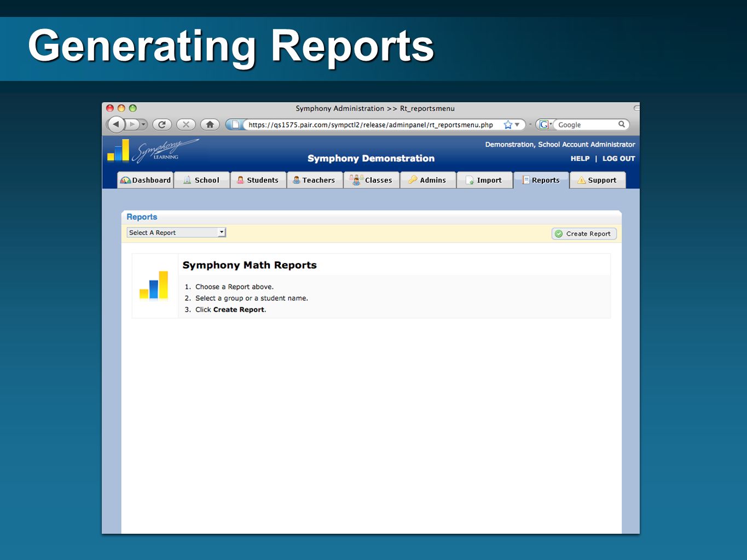Click the Symphony Math Reports heading
This screenshot has height=560, width=747.
coord(250,265)
